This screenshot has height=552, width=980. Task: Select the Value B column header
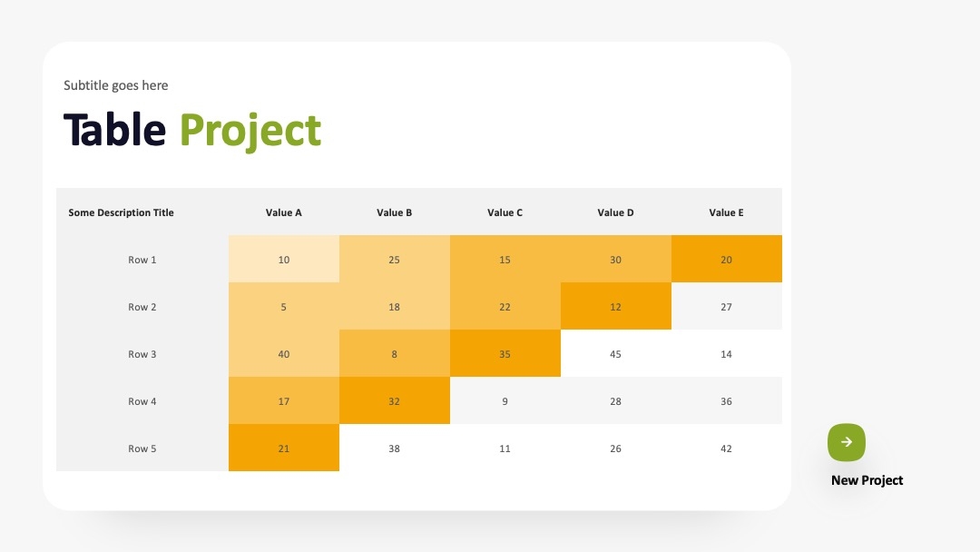(x=395, y=212)
